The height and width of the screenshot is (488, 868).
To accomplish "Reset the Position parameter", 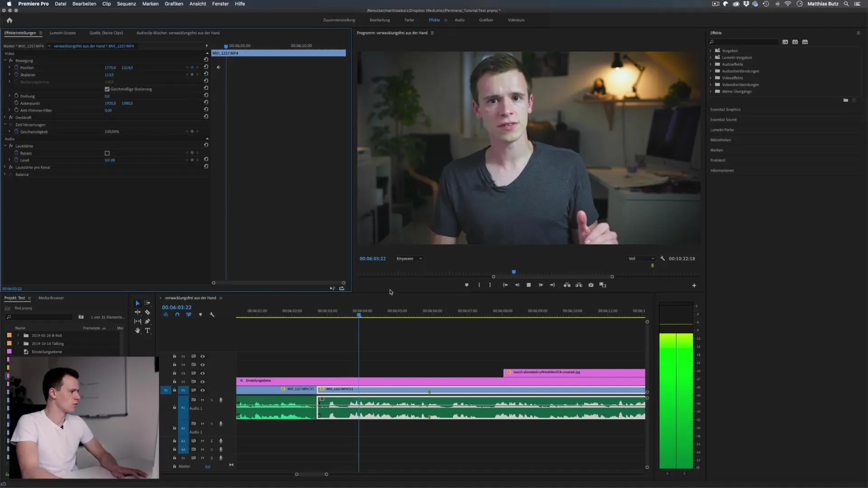I will [206, 67].
